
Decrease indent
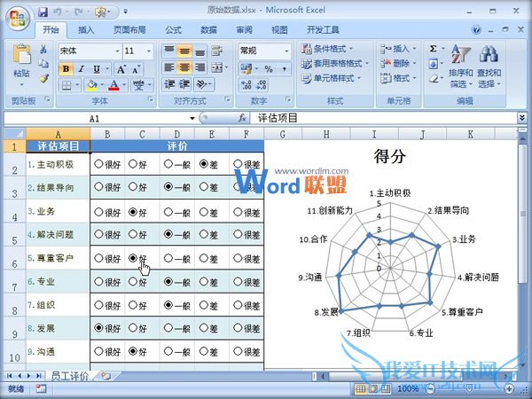coord(169,84)
